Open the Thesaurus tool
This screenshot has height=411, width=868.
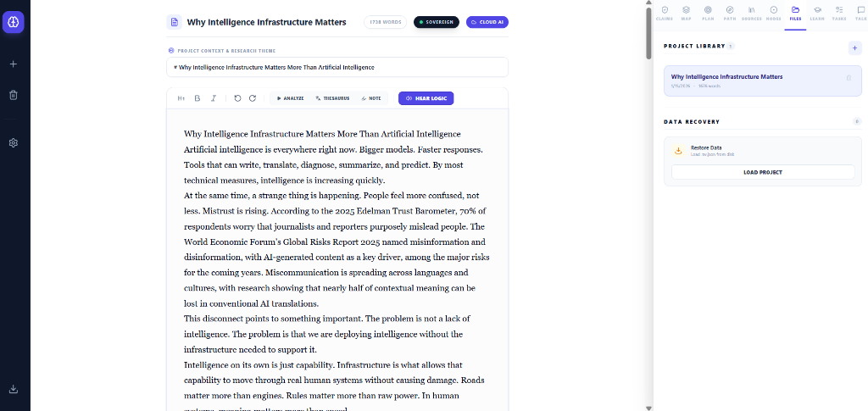pyautogui.click(x=332, y=98)
